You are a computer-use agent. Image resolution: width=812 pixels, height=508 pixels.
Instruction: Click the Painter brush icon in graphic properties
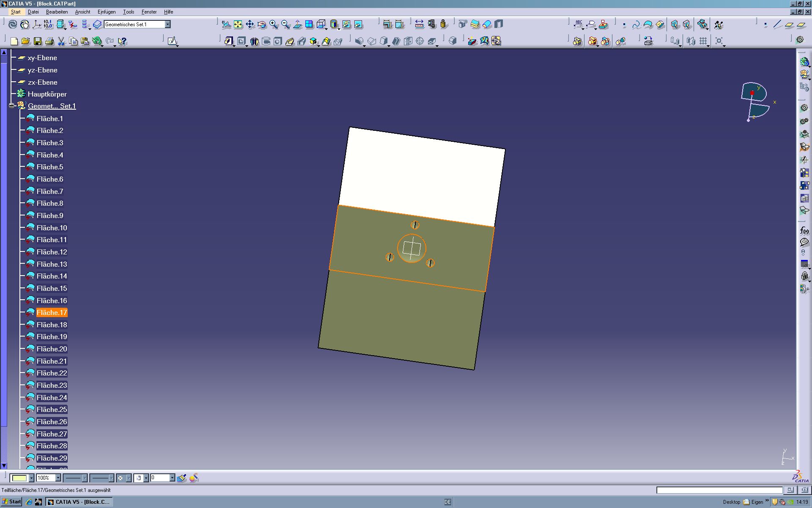point(181,478)
